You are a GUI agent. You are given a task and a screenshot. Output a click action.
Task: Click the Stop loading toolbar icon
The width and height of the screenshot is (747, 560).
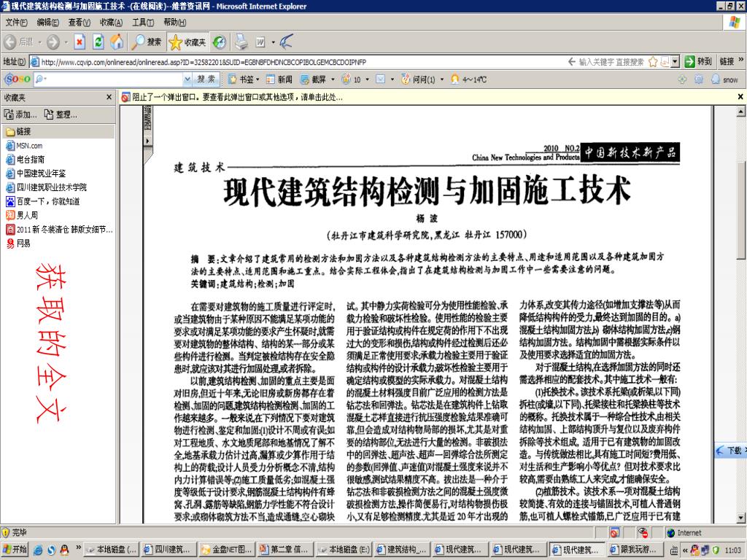click(x=80, y=42)
